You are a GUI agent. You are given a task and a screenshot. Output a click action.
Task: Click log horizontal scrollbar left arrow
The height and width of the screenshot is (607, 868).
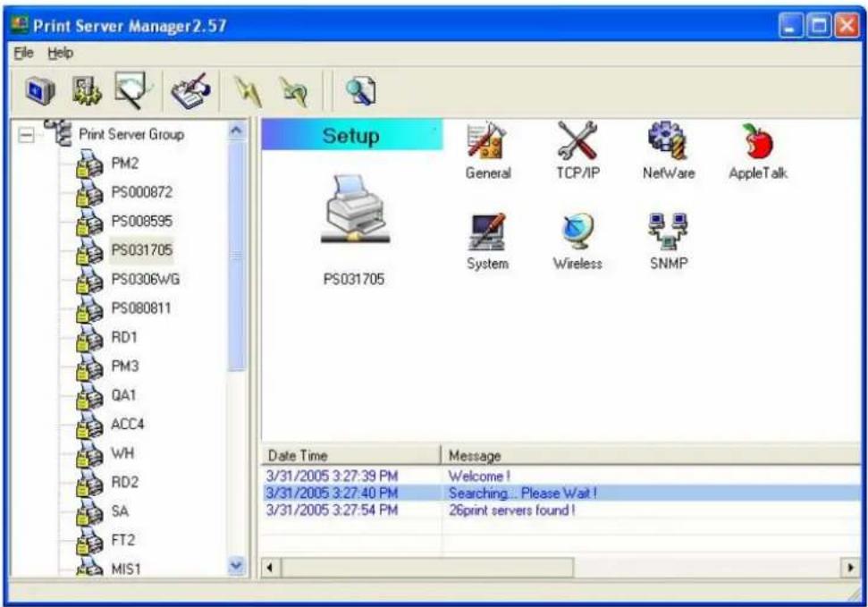point(270,568)
